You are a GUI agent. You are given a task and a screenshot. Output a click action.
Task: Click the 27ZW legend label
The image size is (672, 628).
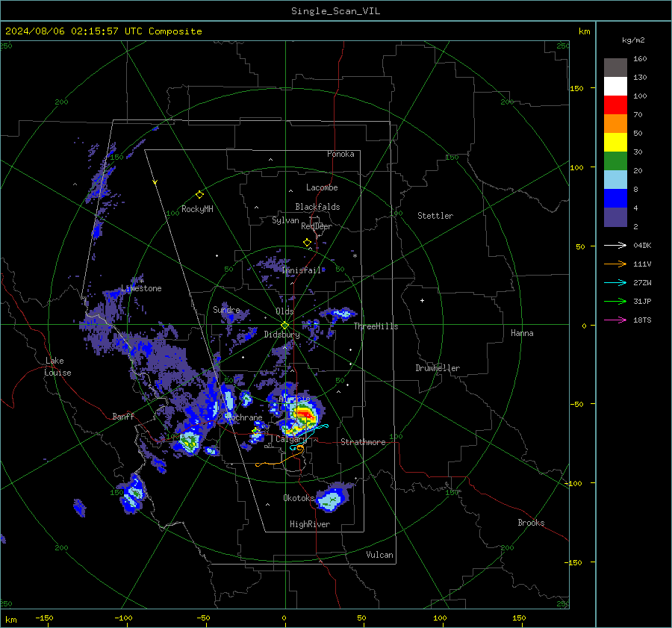click(642, 282)
